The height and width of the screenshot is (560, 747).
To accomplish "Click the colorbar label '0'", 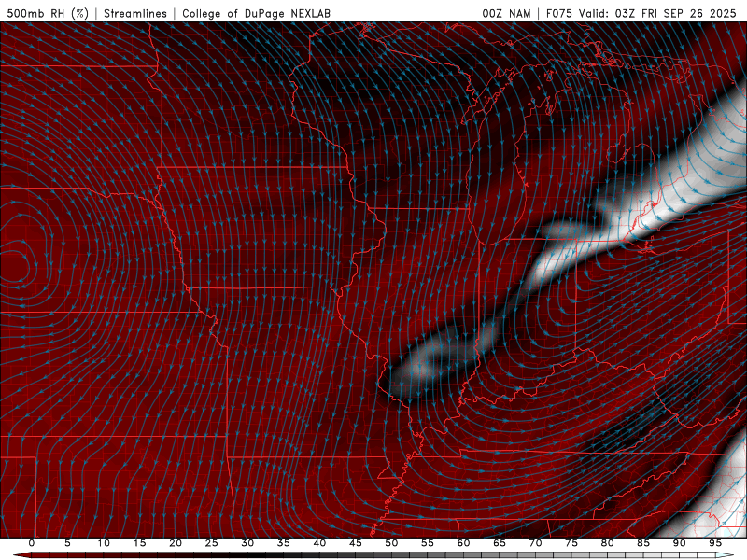I will click(x=32, y=543).
